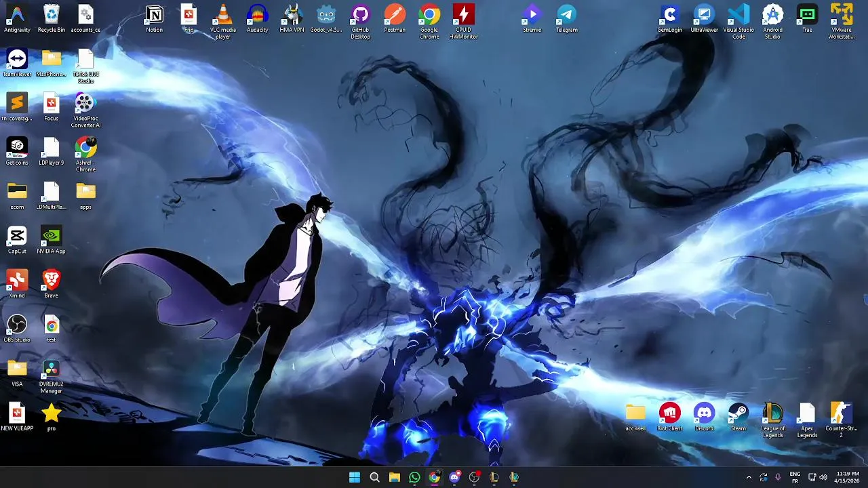The height and width of the screenshot is (488, 868).
Task: Launch DVREMU2 Manager
Action: point(52,376)
